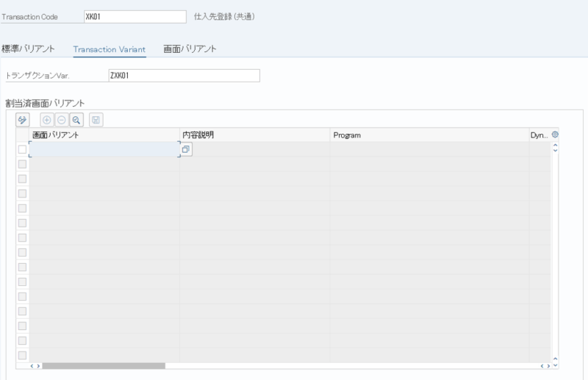Click the insert row plus icon
588x380 pixels.
click(47, 119)
